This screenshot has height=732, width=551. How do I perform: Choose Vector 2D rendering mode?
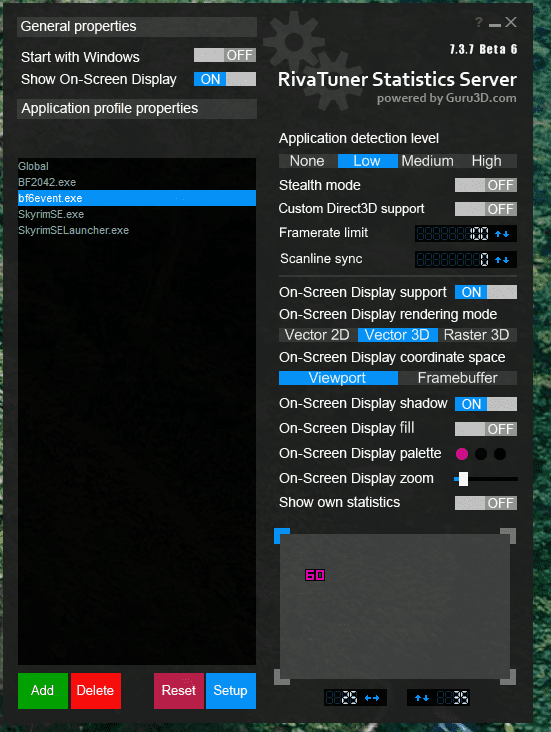click(318, 335)
